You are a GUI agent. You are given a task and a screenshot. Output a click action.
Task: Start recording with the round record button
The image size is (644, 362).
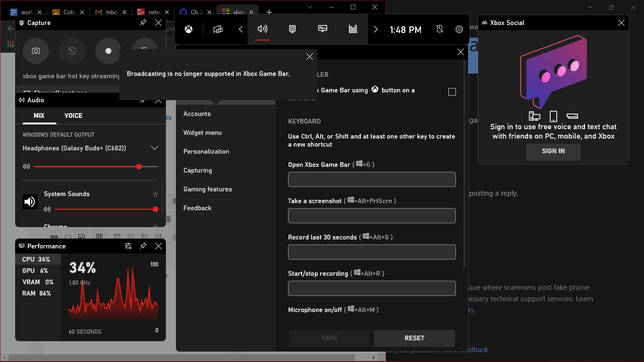(x=108, y=51)
